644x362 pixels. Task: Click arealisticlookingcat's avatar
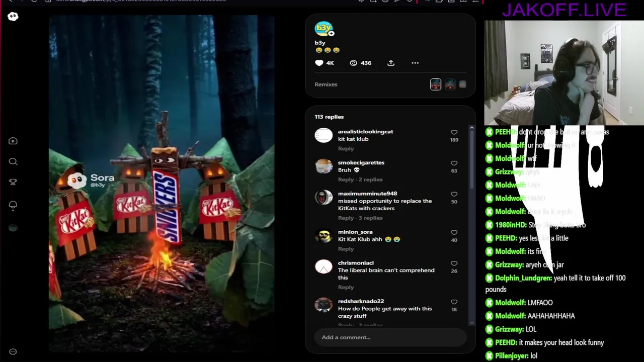[x=324, y=135]
